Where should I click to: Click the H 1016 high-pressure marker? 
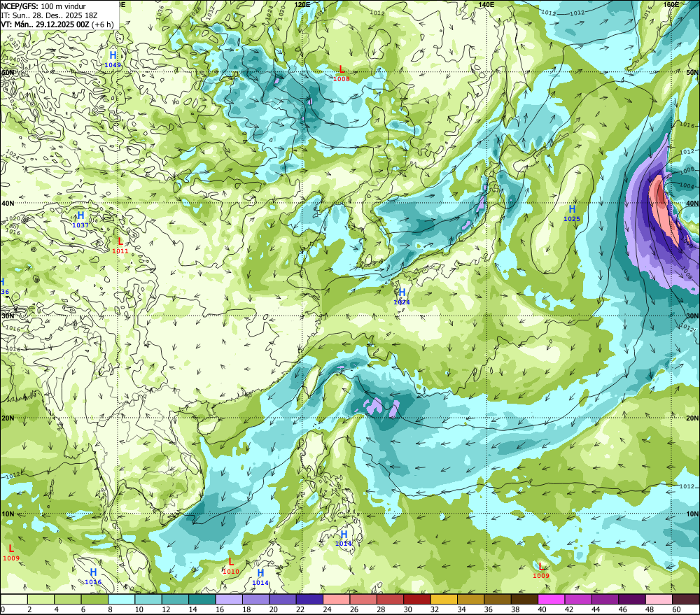93,577
